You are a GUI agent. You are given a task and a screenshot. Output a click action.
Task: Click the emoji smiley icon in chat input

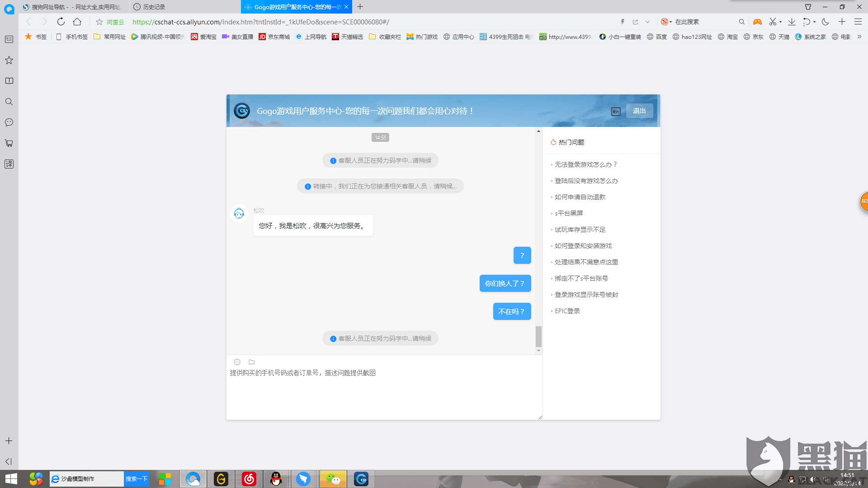click(236, 362)
